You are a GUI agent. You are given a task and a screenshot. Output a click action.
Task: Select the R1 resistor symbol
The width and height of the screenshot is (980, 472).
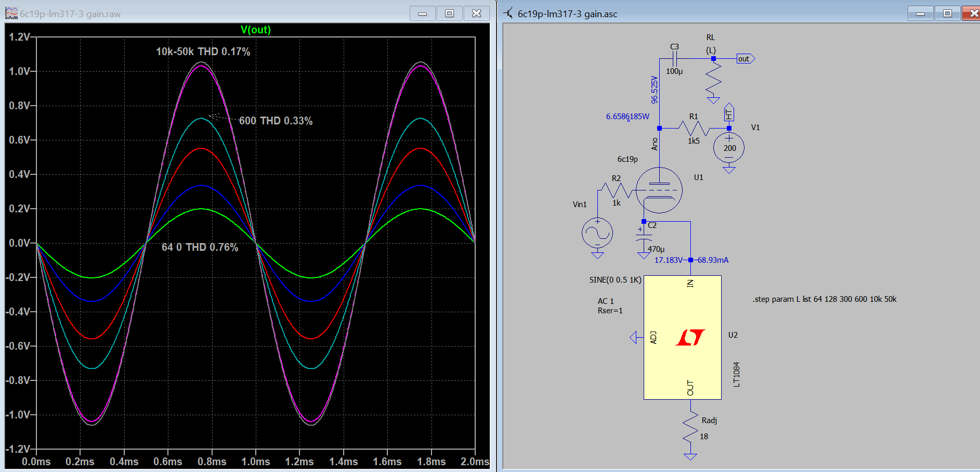click(694, 128)
